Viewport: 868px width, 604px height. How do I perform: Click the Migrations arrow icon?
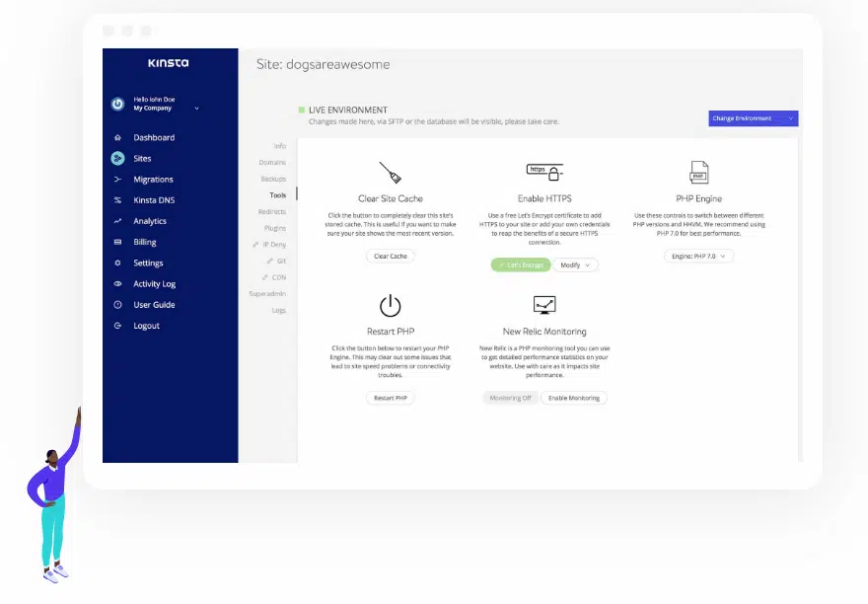117,180
